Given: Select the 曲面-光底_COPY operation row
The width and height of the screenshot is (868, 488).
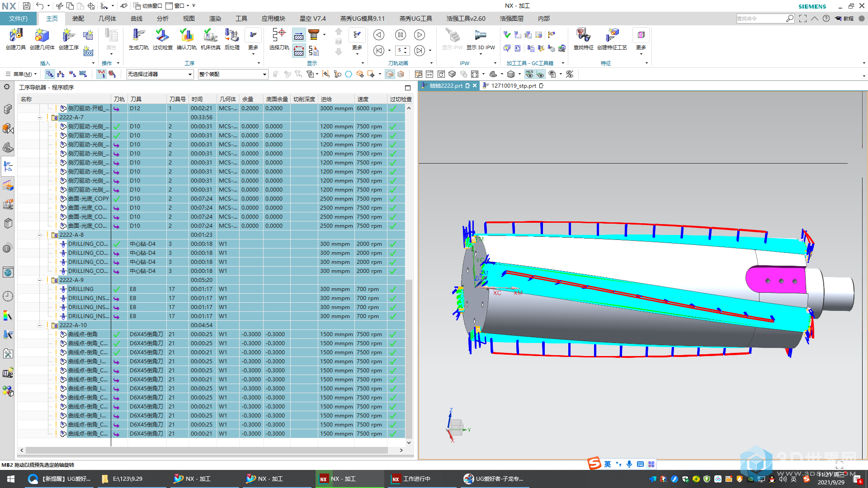Looking at the screenshot, I should click(89, 199).
